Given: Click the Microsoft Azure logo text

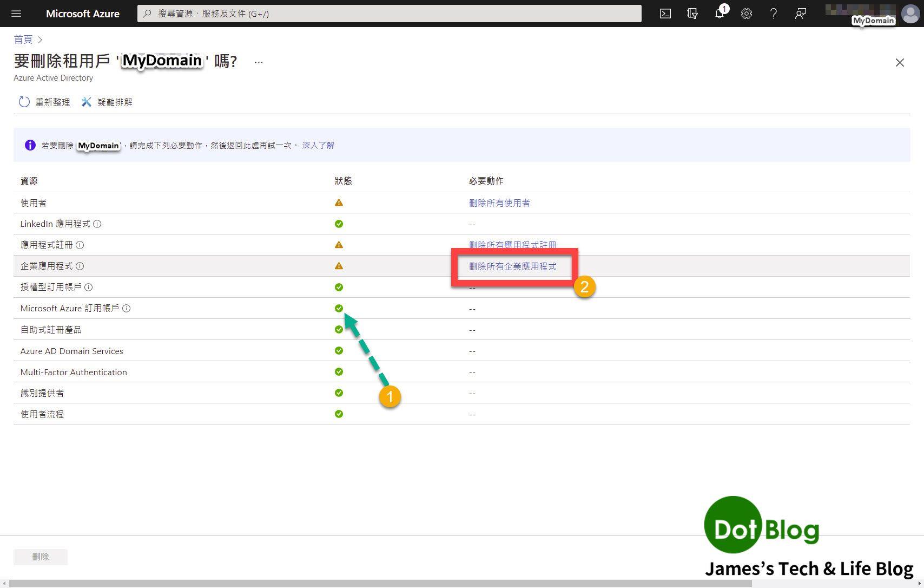Looking at the screenshot, I should [83, 14].
